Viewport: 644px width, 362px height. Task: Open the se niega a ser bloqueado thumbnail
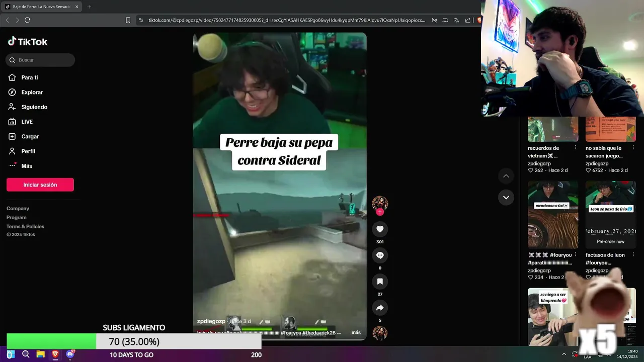pyautogui.click(x=553, y=317)
